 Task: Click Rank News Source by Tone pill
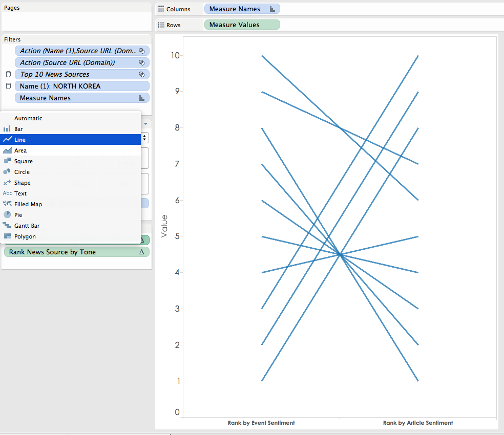(x=76, y=252)
